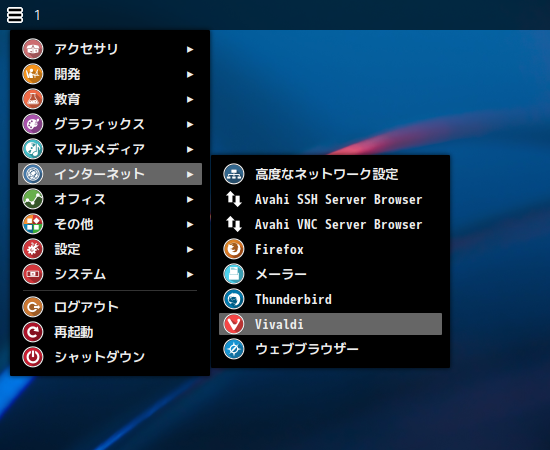
Task: Expand the その他 submenu arrow
Action: 190,224
